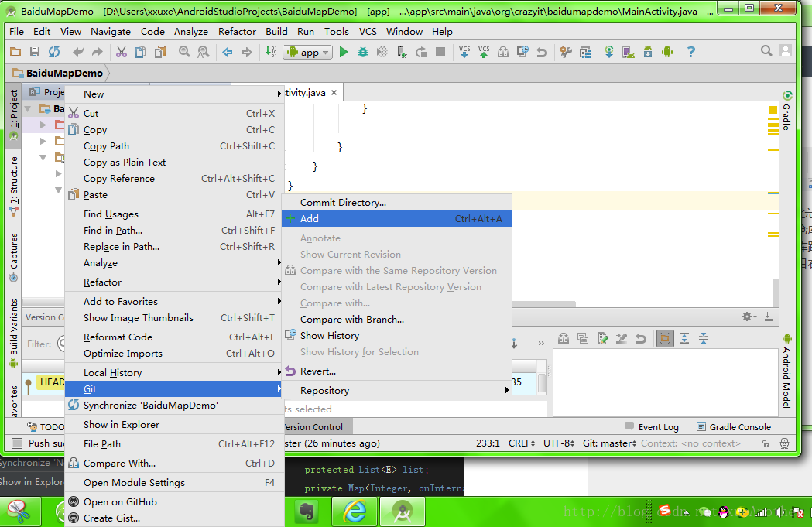The height and width of the screenshot is (527, 812).
Task: Choose Commit Directory... from Git submenu
Action: tap(396, 203)
